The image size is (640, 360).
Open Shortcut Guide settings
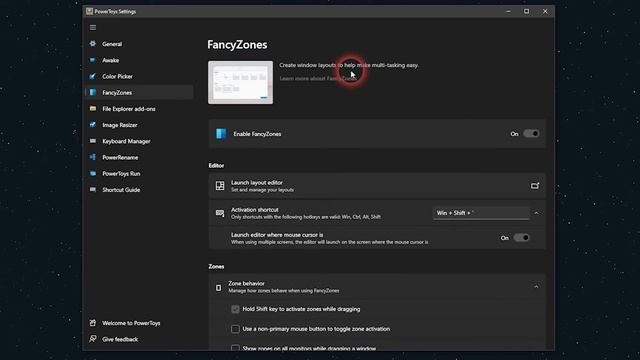[139, 190]
